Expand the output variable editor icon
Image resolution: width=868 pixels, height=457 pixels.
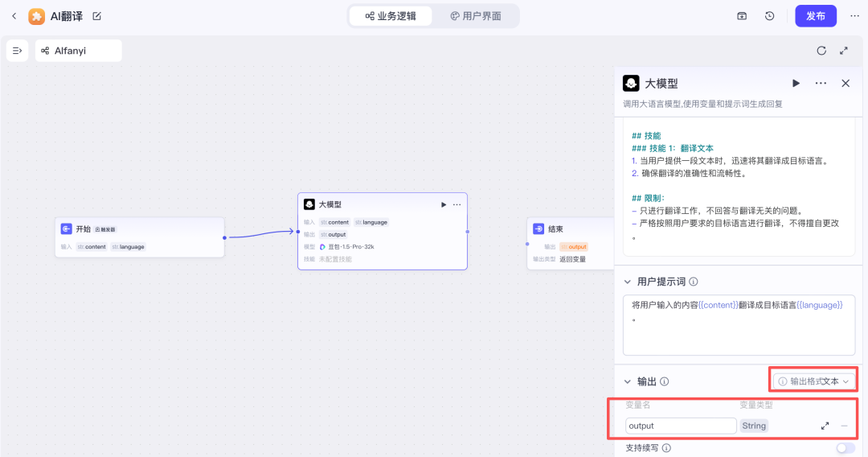click(x=825, y=426)
